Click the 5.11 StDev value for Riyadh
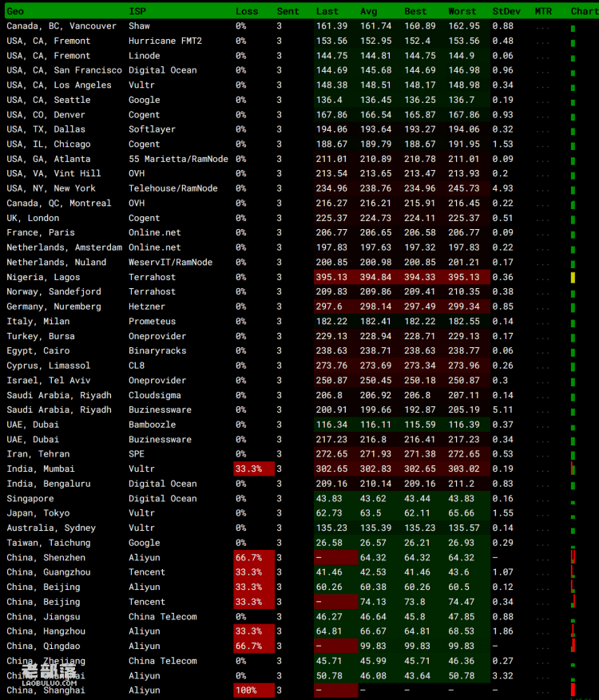 [x=502, y=409]
